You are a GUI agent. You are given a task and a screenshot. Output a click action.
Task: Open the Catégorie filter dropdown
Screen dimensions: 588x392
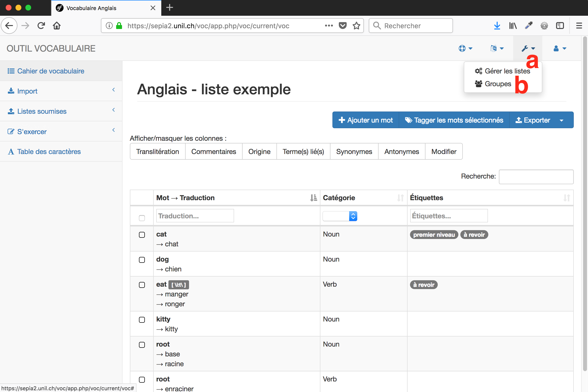(340, 216)
